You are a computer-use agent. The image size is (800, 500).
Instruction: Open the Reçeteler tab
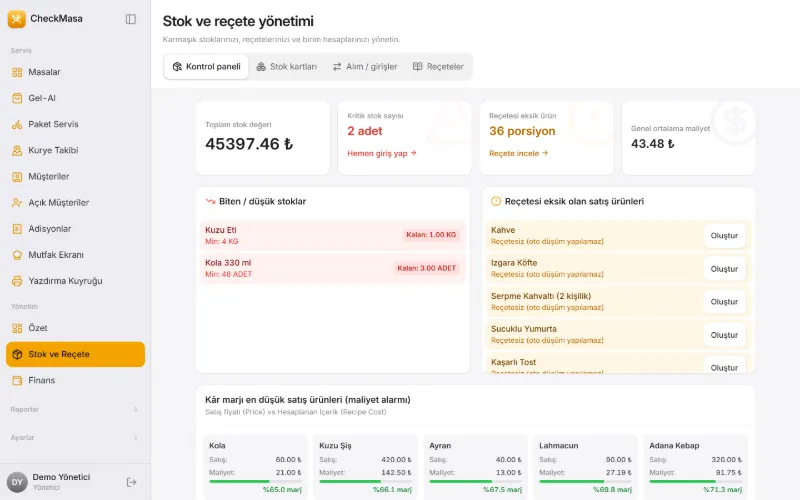pyautogui.click(x=438, y=67)
